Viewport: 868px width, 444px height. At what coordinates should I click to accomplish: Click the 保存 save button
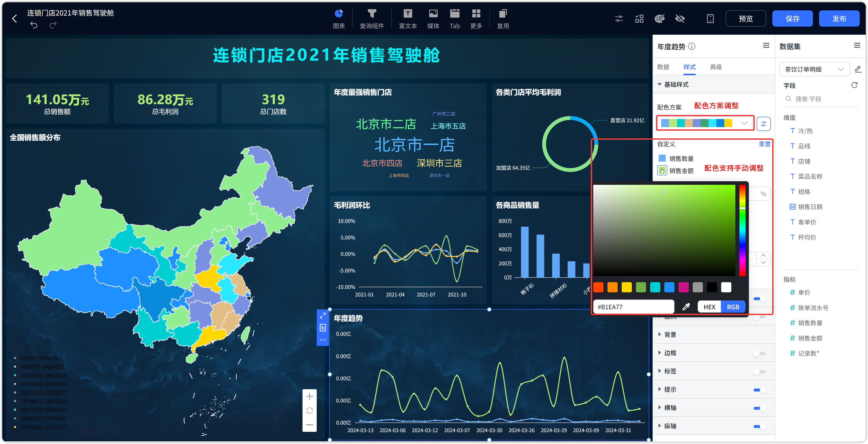tap(792, 18)
